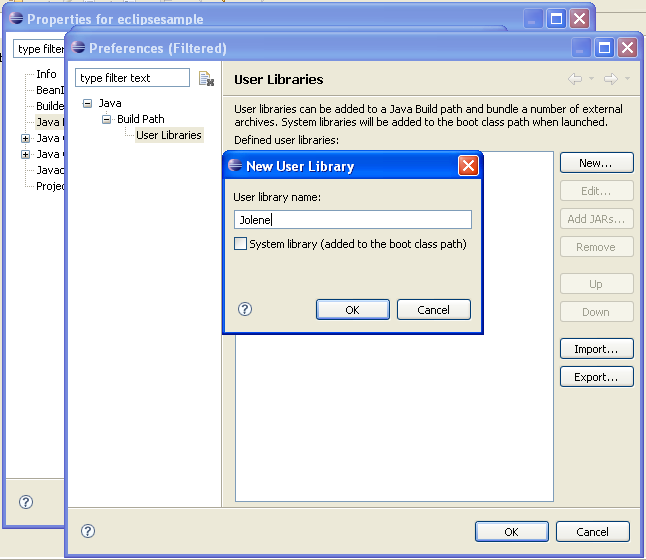Select User Libraries in the tree
This screenshot has height=560, width=646.
tap(168, 135)
